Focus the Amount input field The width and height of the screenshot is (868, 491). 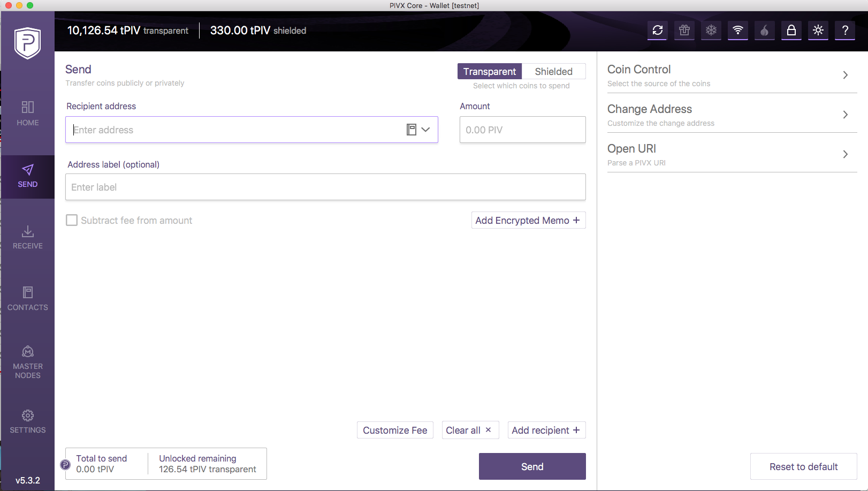[523, 130]
